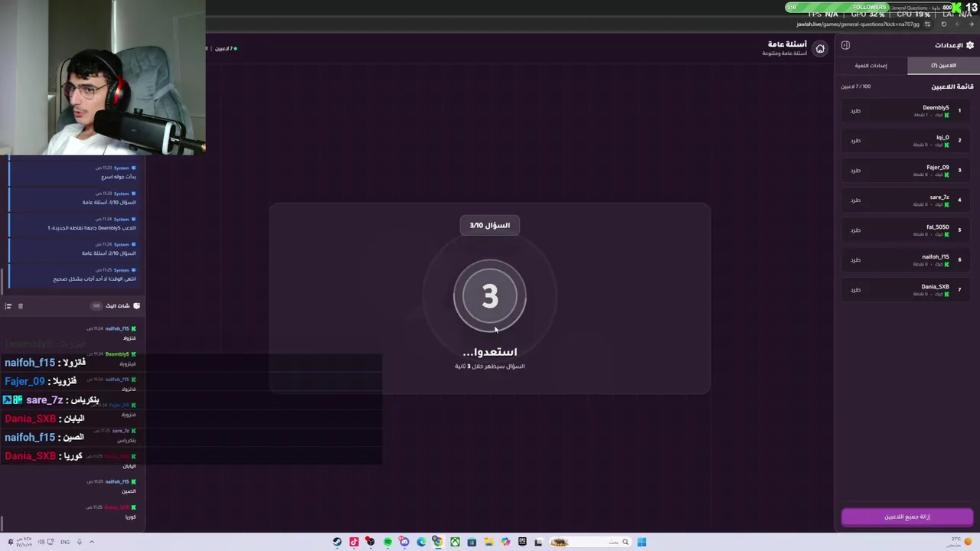Show hidden system tray icons chevron

click(x=91, y=542)
